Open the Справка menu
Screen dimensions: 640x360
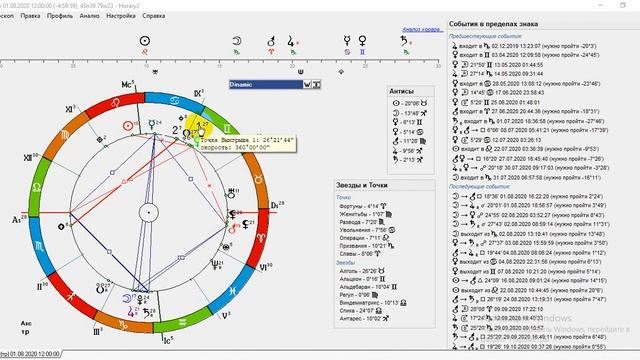154,16
